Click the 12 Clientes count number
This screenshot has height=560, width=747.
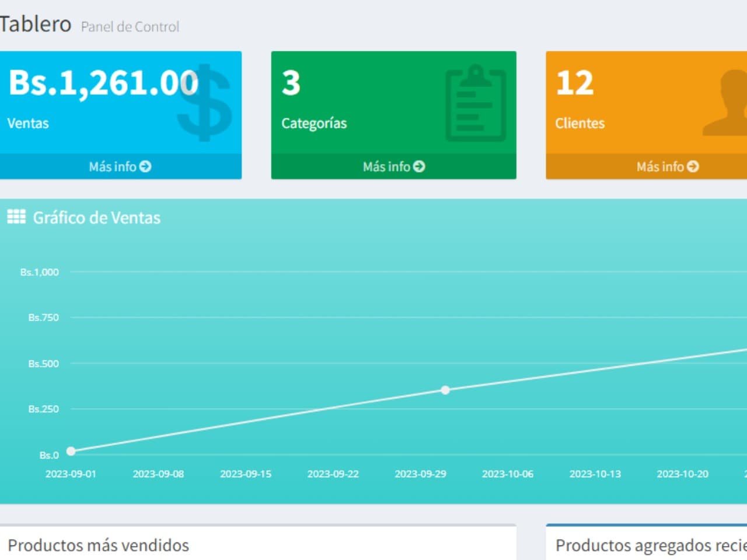coord(575,83)
